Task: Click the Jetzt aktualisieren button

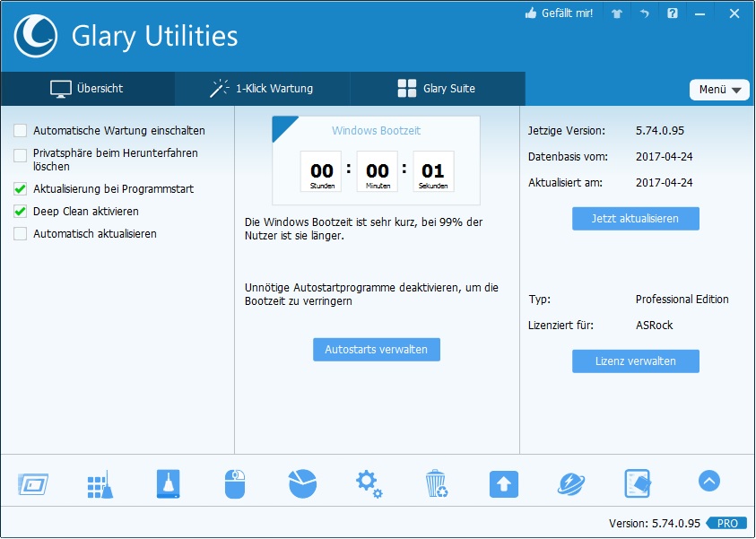Action: pos(636,219)
